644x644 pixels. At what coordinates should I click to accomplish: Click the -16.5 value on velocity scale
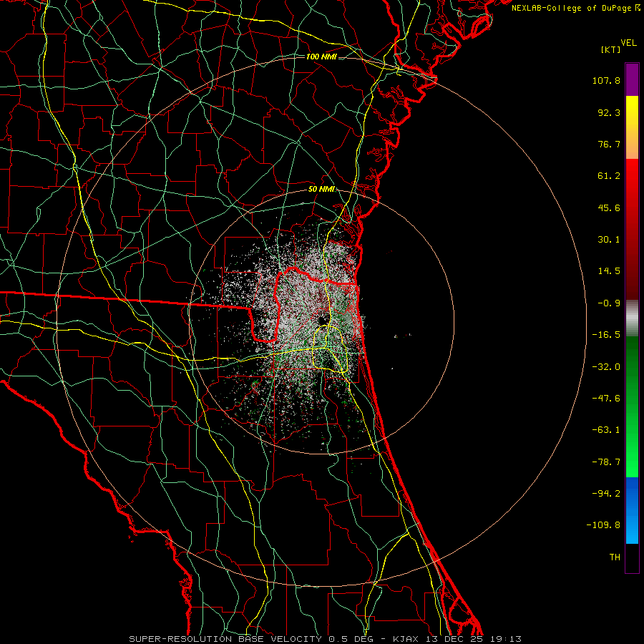click(x=606, y=335)
